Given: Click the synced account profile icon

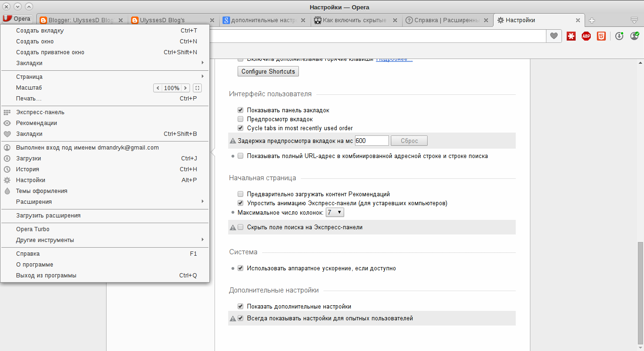Looking at the screenshot, I should point(634,36).
